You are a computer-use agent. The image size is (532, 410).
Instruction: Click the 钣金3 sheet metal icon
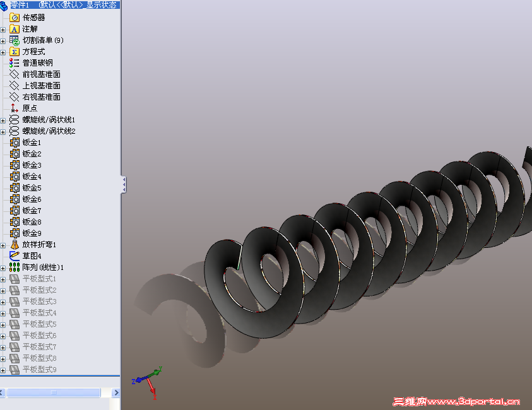(x=15, y=165)
